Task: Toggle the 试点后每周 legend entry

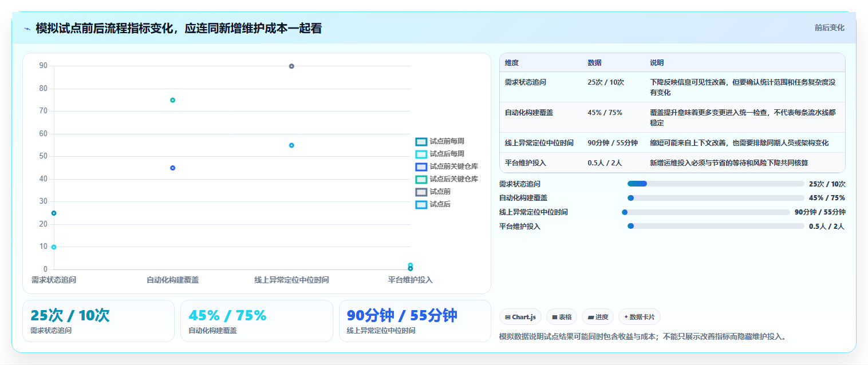Action: pyautogui.click(x=440, y=154)
